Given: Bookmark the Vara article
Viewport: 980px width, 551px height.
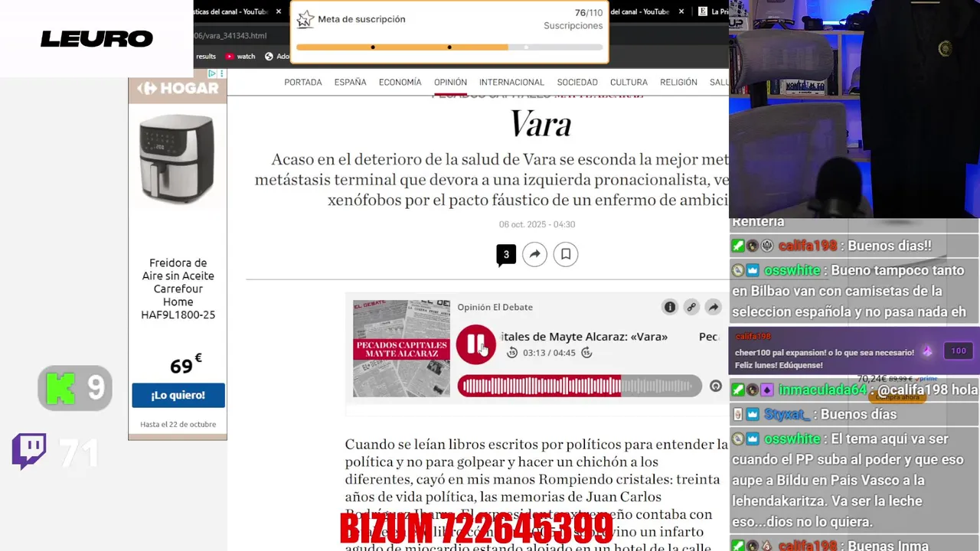Looking at the screenshot, I should (x=566, y=254).
